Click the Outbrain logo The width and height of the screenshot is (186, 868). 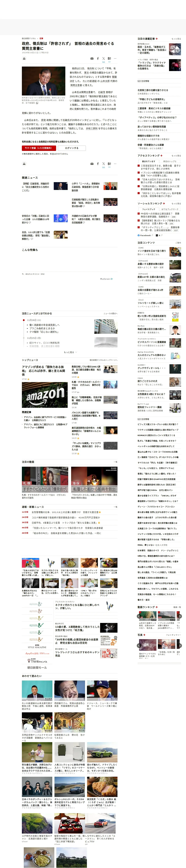tap(107, 279)
